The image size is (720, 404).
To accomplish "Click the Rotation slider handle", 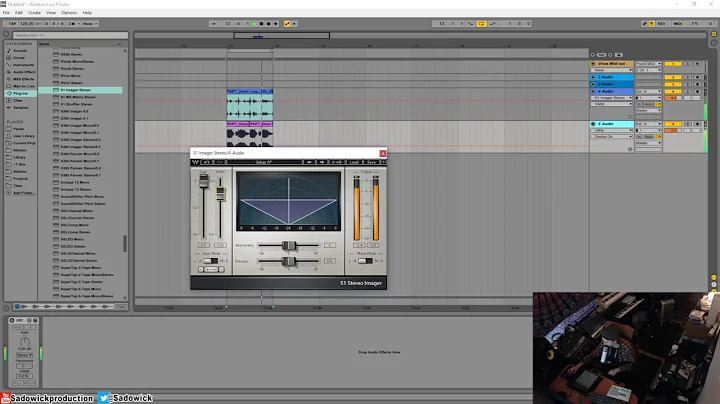I will [x=288, y=261].
